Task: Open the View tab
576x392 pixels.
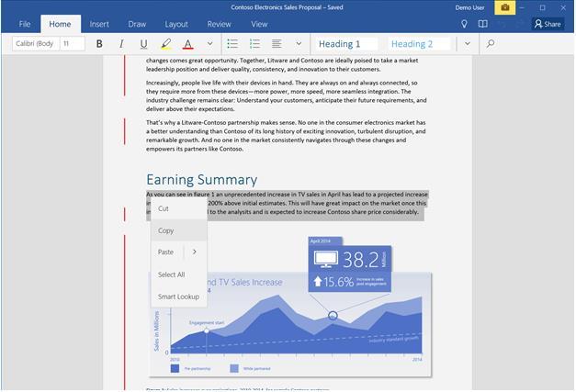Action: pyautogui.click(x=259, y=24)
